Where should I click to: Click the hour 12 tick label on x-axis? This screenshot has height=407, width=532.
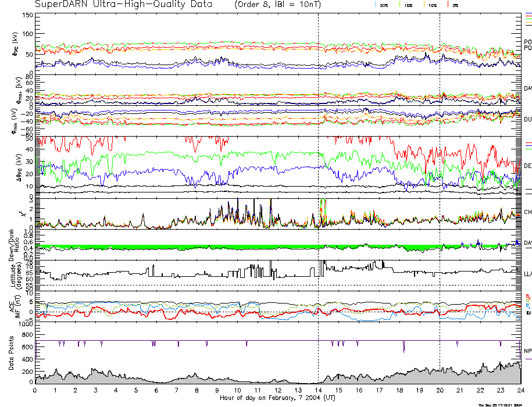[x=278, y=390]
